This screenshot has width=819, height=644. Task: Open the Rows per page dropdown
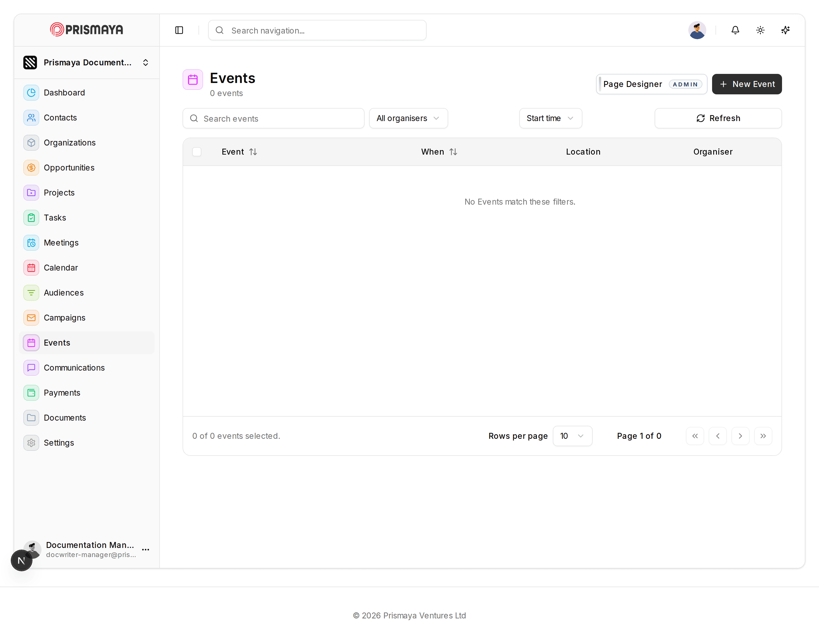[572, 436]
